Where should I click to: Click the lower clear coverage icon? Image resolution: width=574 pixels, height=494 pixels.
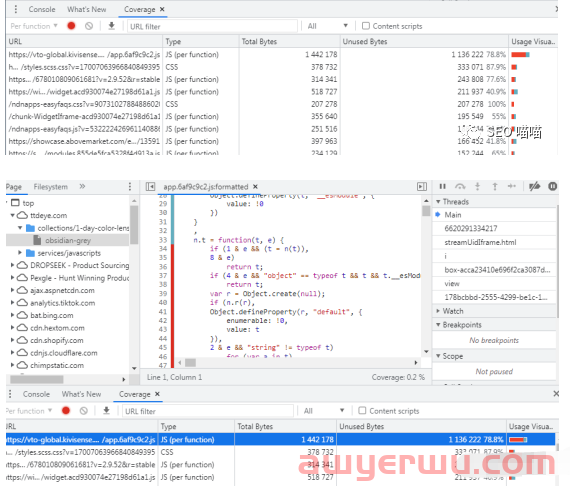[84, 411]
